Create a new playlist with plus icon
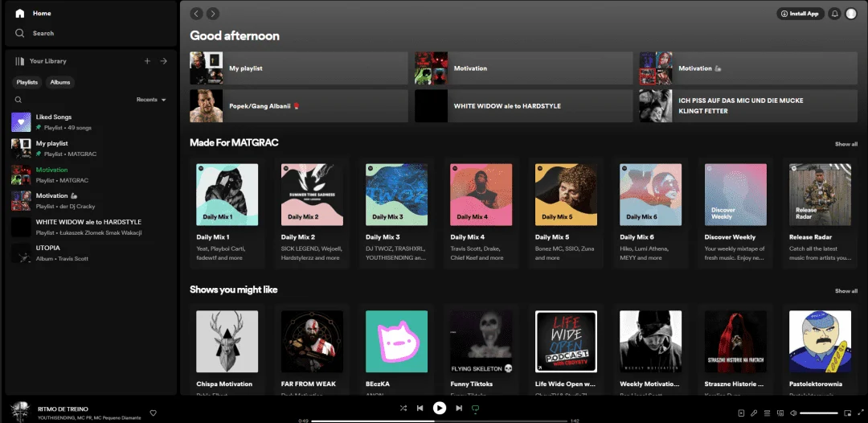Screen dimensions: 868x423 (x=147, y=61)
